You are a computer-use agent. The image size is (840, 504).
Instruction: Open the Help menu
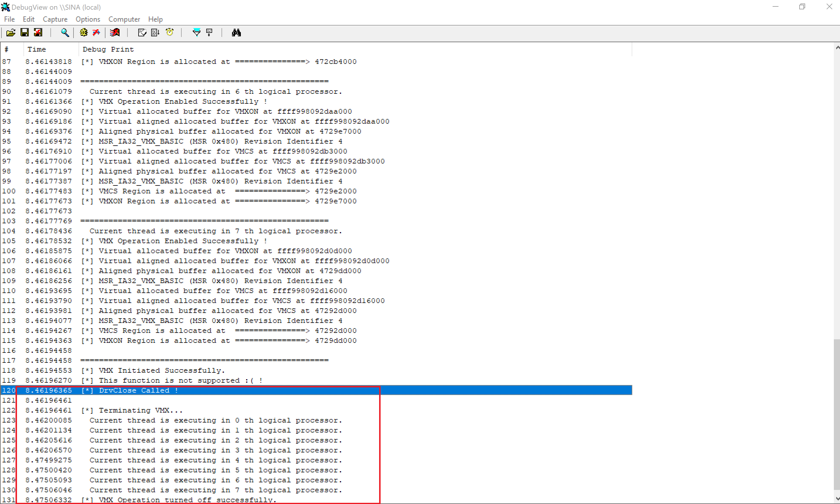tap(156, 19)
